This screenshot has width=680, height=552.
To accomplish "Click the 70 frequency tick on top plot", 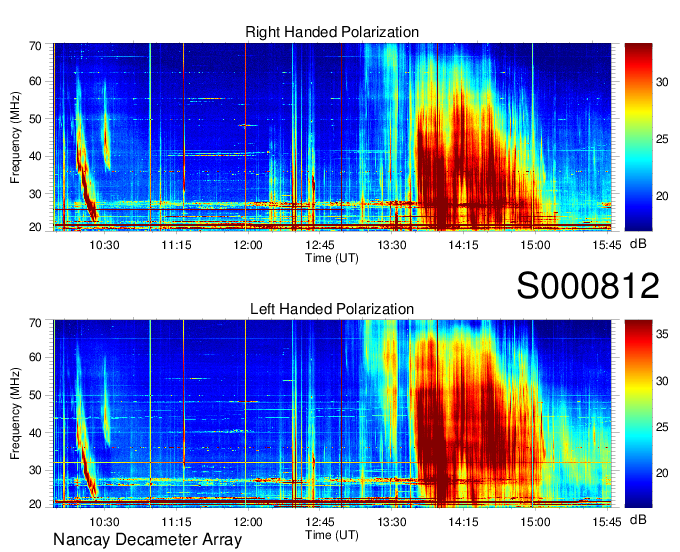I will click(x=35, y=46).
